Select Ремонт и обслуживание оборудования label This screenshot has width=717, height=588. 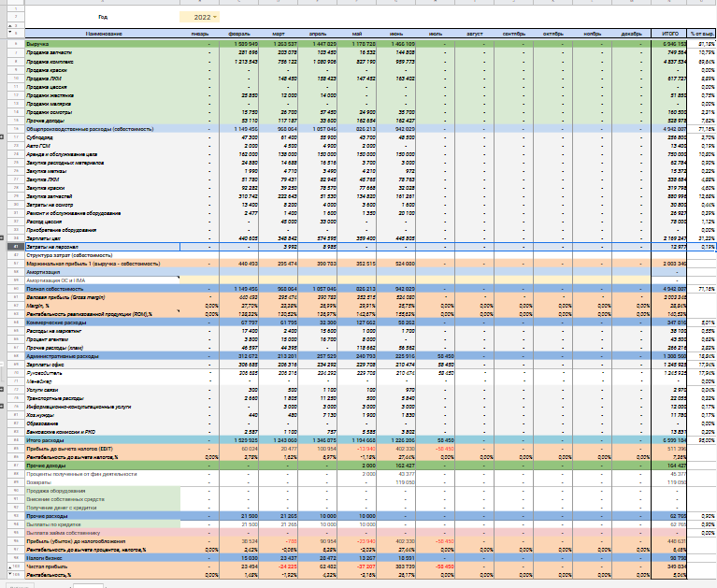click(x=103, y=213)
